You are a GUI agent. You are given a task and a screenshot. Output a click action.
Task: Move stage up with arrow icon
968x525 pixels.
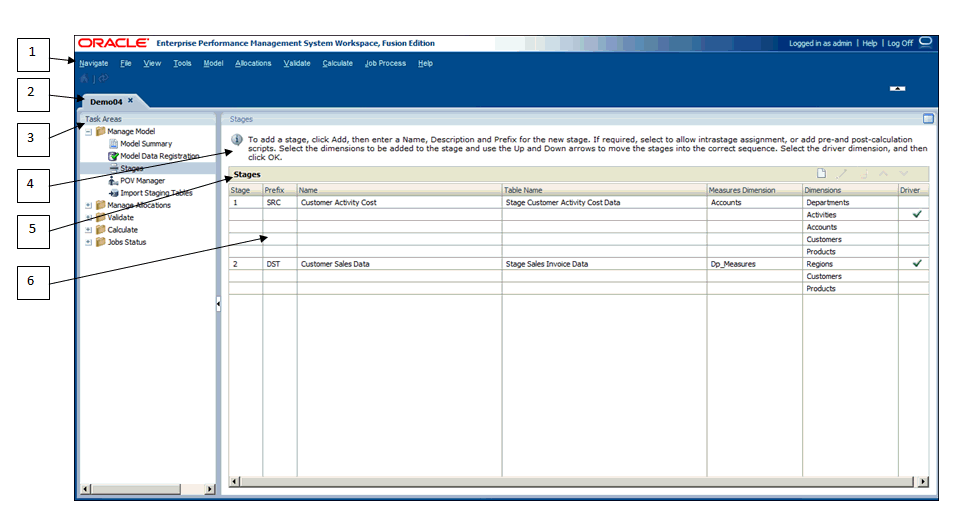pos(883,174)
